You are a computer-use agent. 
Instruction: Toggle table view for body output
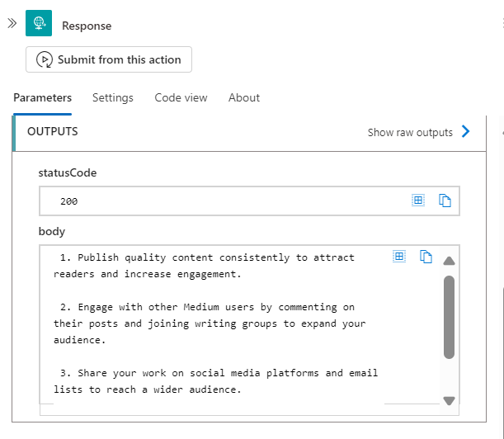click(399, 257)
